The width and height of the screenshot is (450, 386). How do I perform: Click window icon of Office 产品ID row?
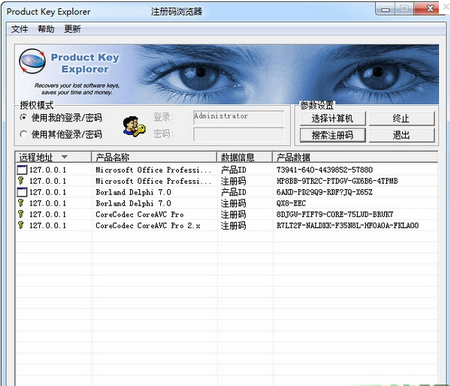22,170
